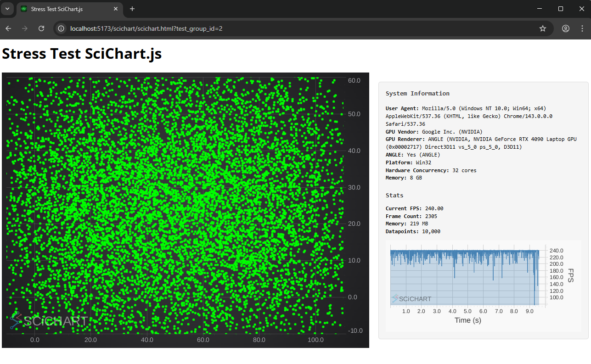Click the browser back arrow button

tap(8, 28)
